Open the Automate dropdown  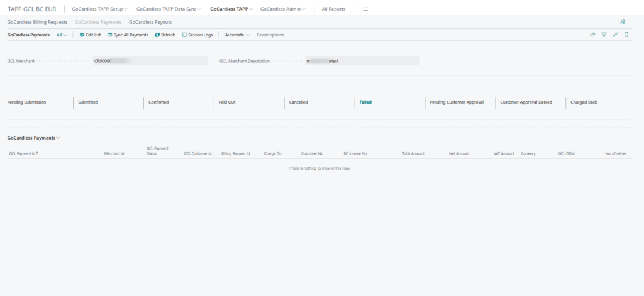[x=237, y=35]
